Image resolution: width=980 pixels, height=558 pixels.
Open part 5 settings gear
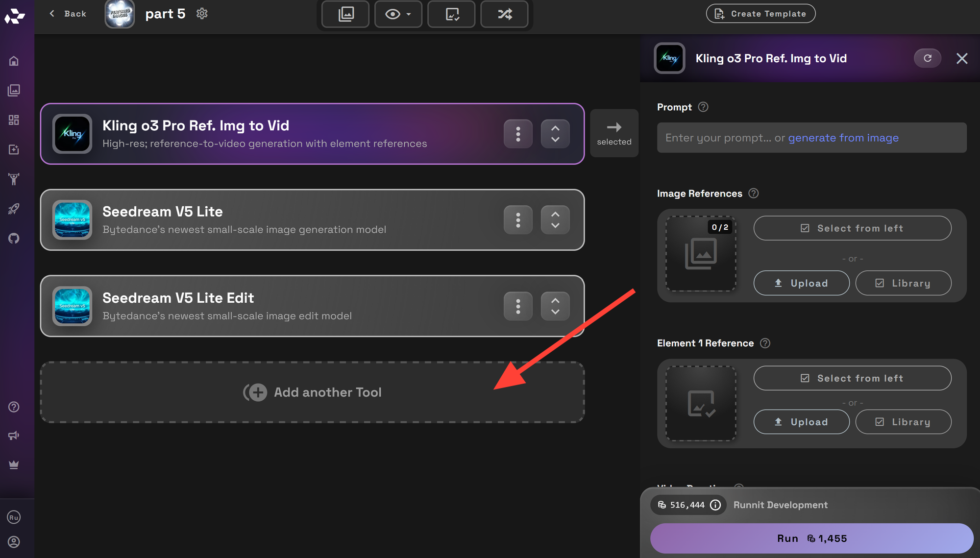point(202,14)
